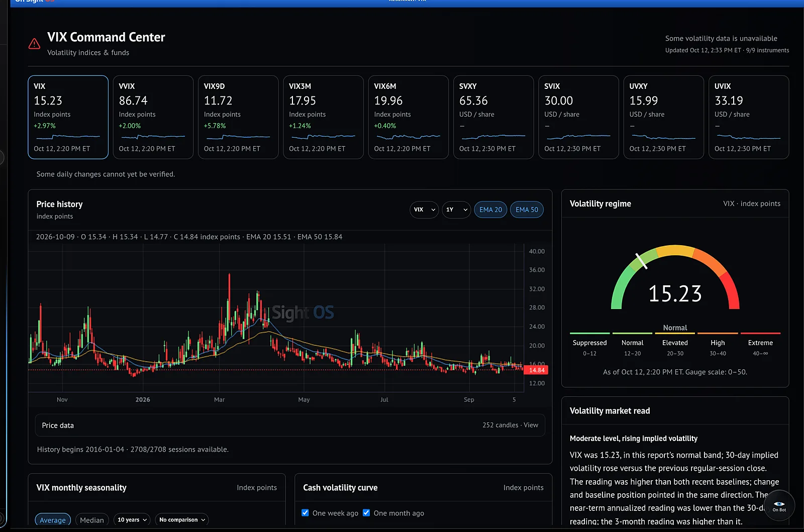The width and height of the screenshot is (804, 532).
Task: Click 'Some daily changes cannot yet be verified' text
Action: pos(106,174)
